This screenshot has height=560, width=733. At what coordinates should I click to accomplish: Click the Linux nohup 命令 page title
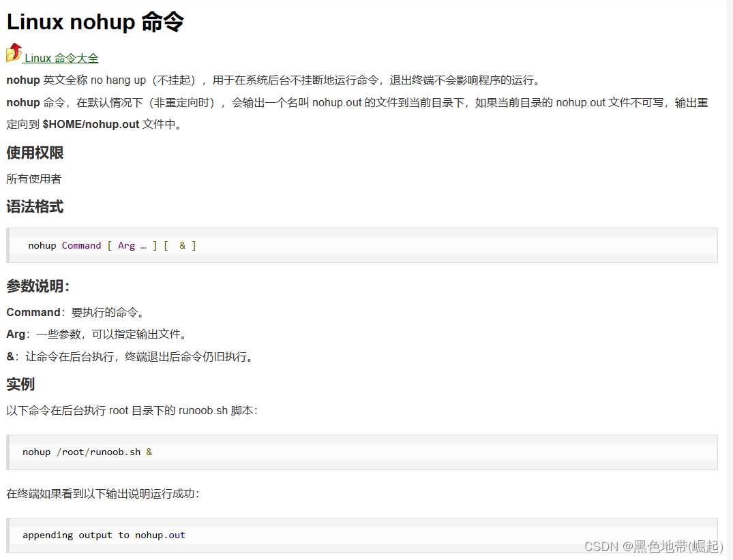[95, 22]
